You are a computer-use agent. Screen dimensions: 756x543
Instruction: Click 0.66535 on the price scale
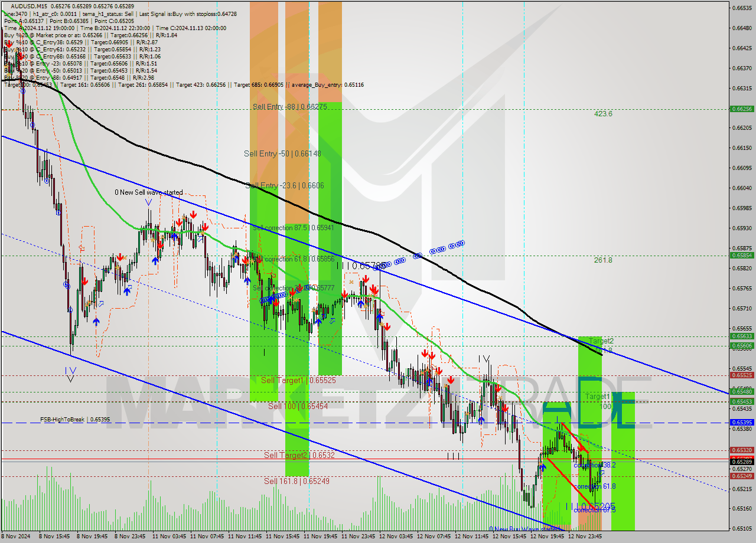pyautogui.click(x=741, y=8)
